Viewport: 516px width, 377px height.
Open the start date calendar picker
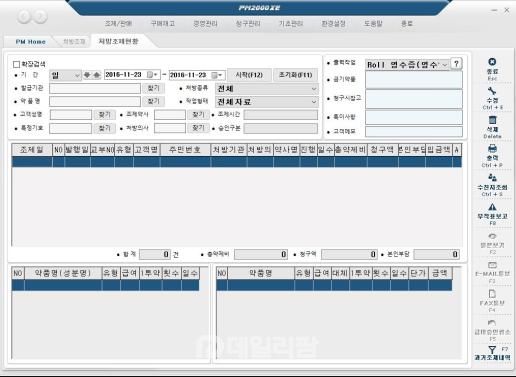pos(152,75)
